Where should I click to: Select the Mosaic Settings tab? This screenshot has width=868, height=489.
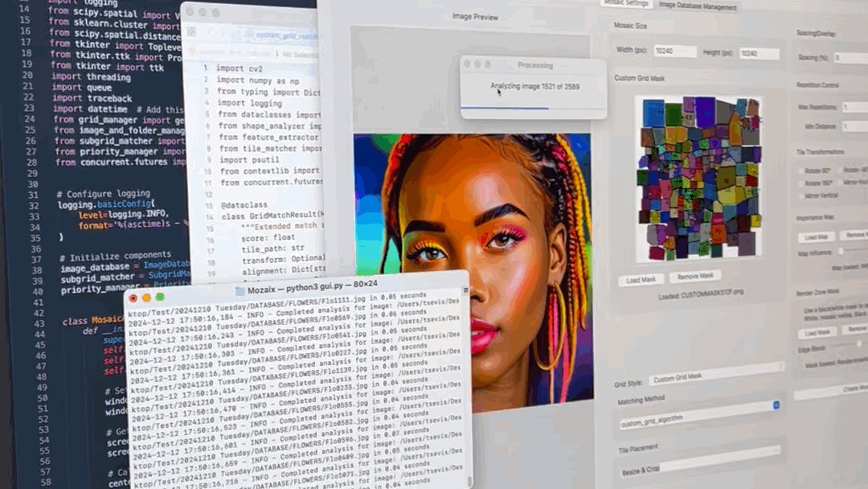(x=627, y=3)
